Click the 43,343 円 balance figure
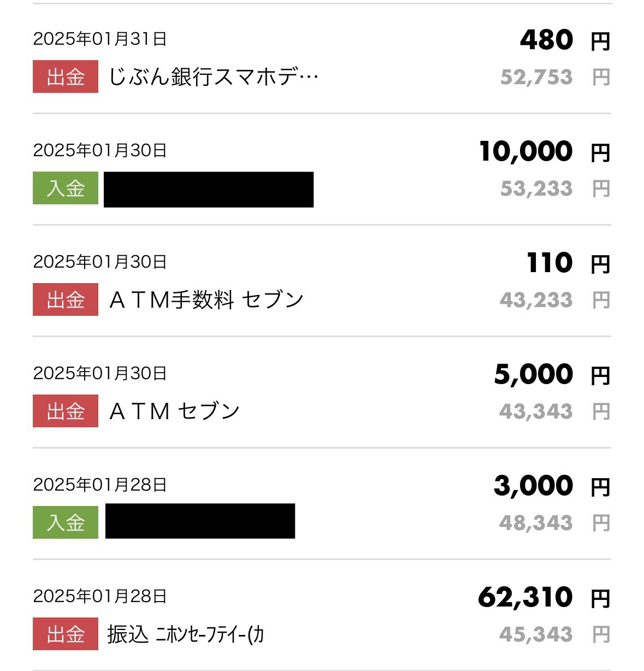644x671 pixels. (536, 411)
